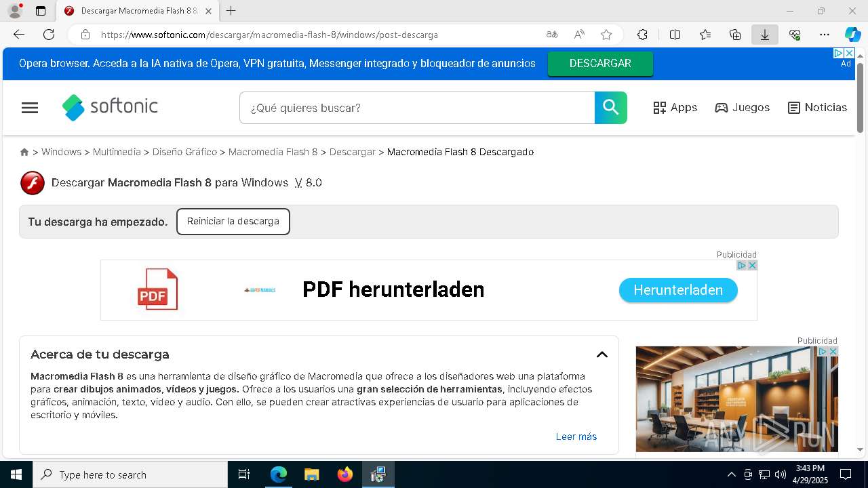Open the Juegos menu
Viewport: 868px width, 488px height.
coord(742,108)
